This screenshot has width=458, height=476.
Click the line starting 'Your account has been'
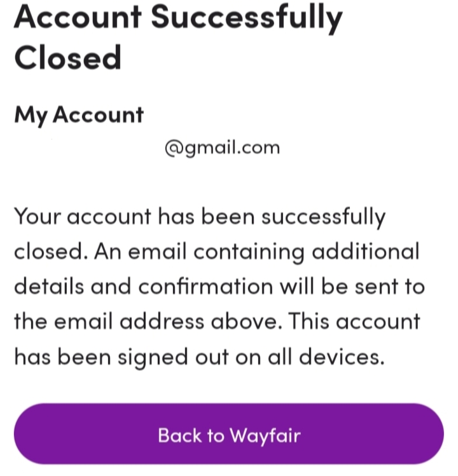tap(199, 217)
